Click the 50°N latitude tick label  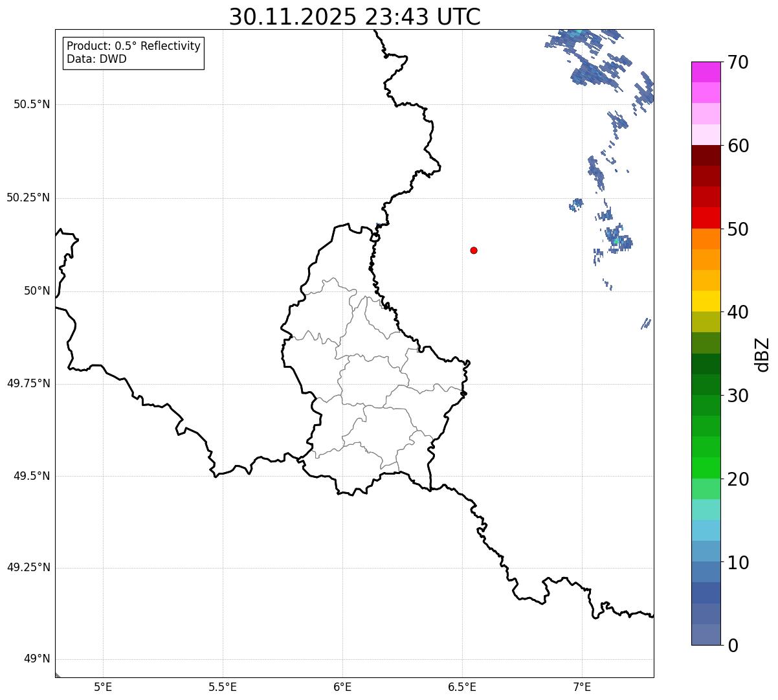[x=37, y=291]
